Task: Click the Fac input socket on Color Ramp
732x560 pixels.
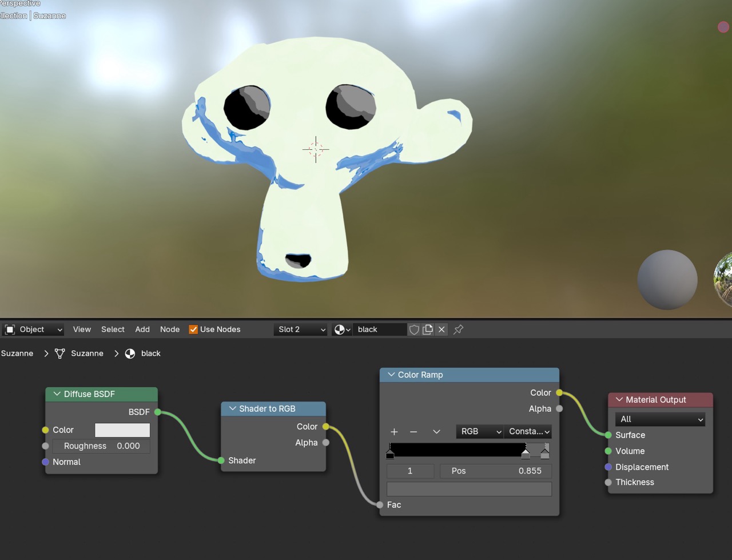Action: coord(380,505)
